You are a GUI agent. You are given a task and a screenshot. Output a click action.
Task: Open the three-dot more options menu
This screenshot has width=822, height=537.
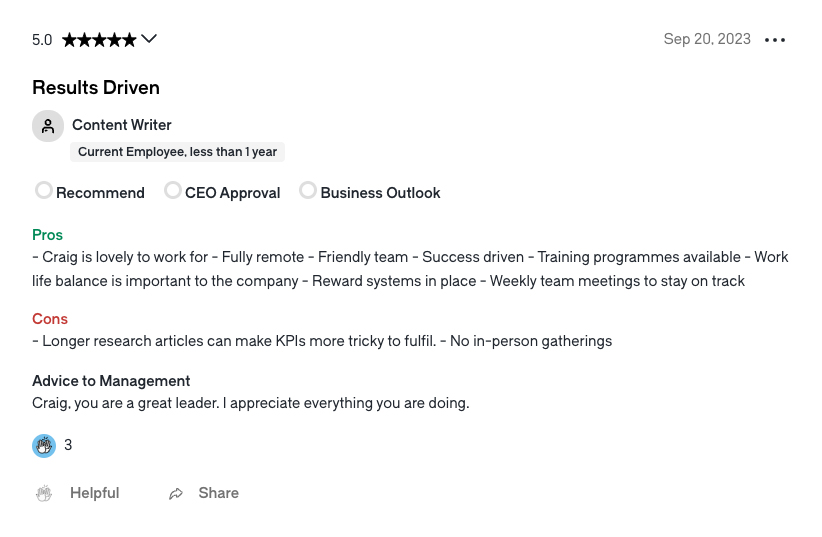tap(774, 40)
